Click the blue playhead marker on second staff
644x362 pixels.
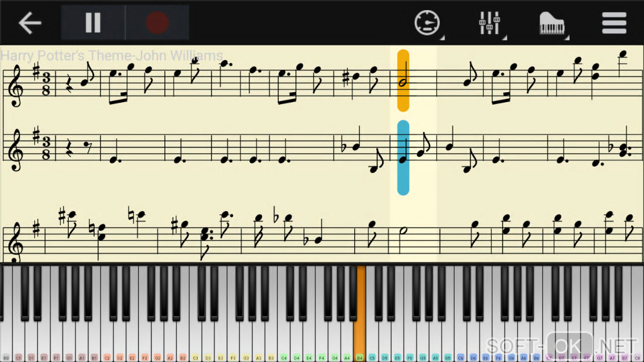coord(403,158)
